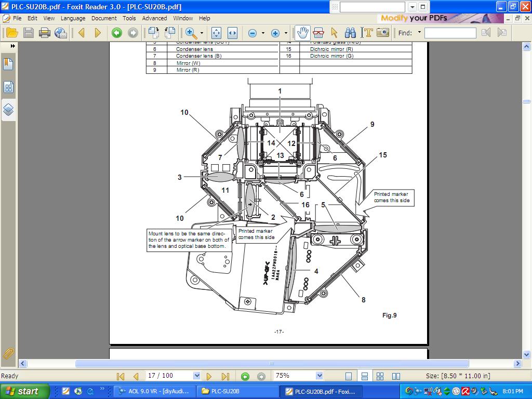The width and height of the screenshot is (532, 399).
Task: Open the File menu
Action: tap(17, 18)
